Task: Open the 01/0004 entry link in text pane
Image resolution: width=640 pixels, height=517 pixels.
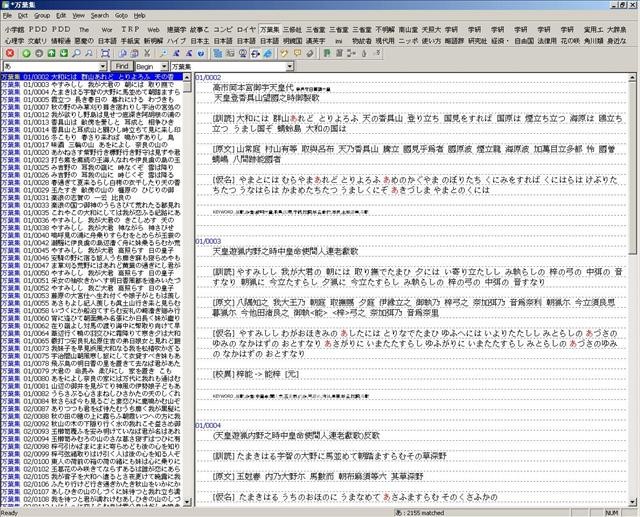Action: point(208,425)
